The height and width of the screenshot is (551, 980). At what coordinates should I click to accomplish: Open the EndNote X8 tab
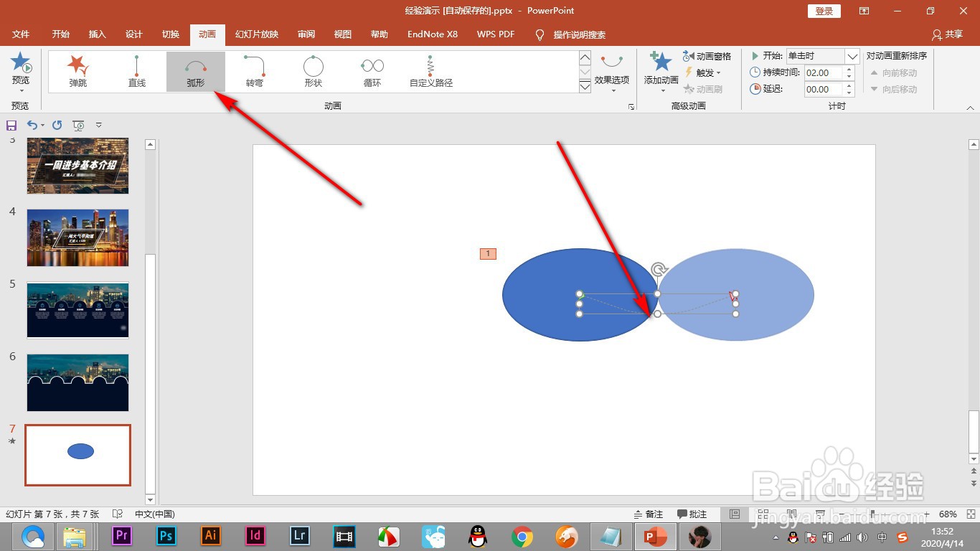pos(433,34)
